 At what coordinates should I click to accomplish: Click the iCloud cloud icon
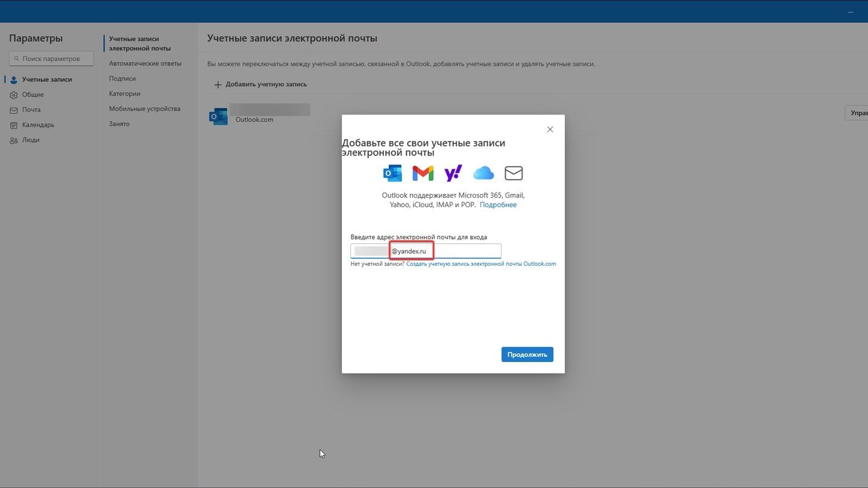[483, 174]
